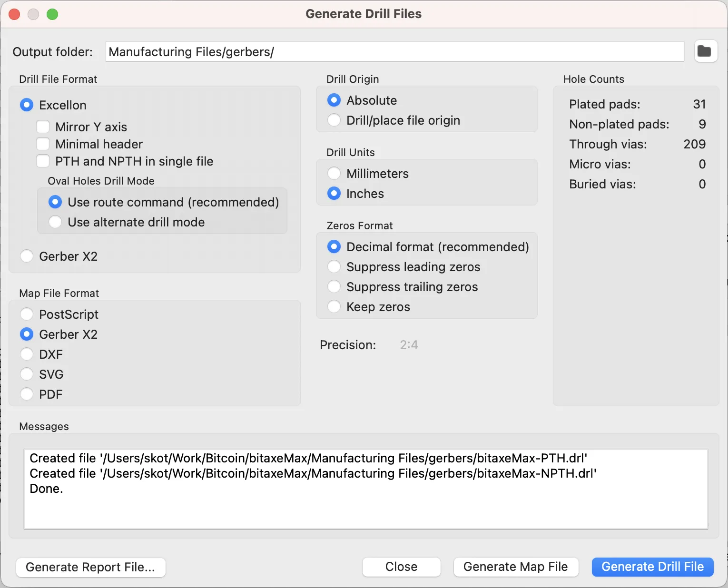The image size is (728, 588).
Task: Enable the Mirror Y axis checkbox
Action: (43, 127)
